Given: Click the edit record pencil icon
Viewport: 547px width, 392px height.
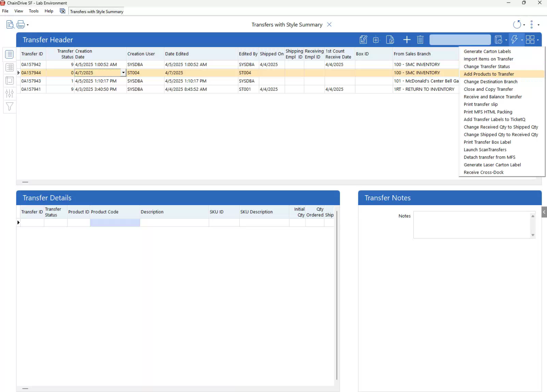Looking at the screenshot, I should tap(363, 40).
